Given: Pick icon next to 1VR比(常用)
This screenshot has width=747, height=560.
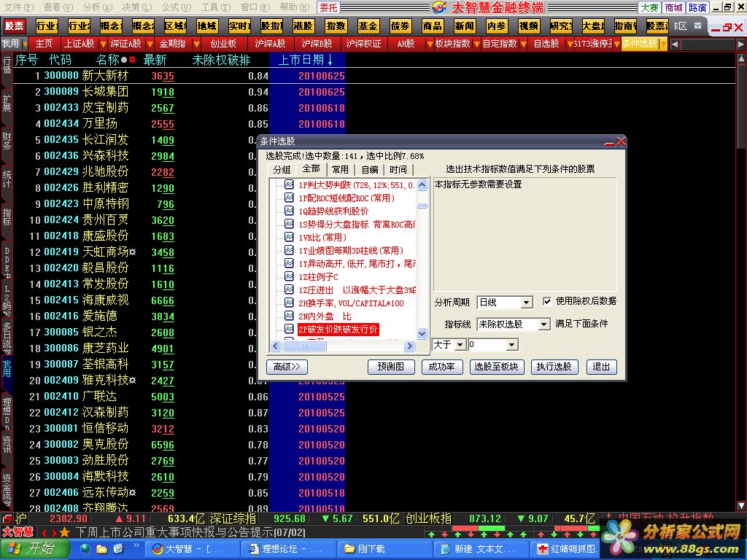Looking at the screenshot, I should click(x=289, y=237).
